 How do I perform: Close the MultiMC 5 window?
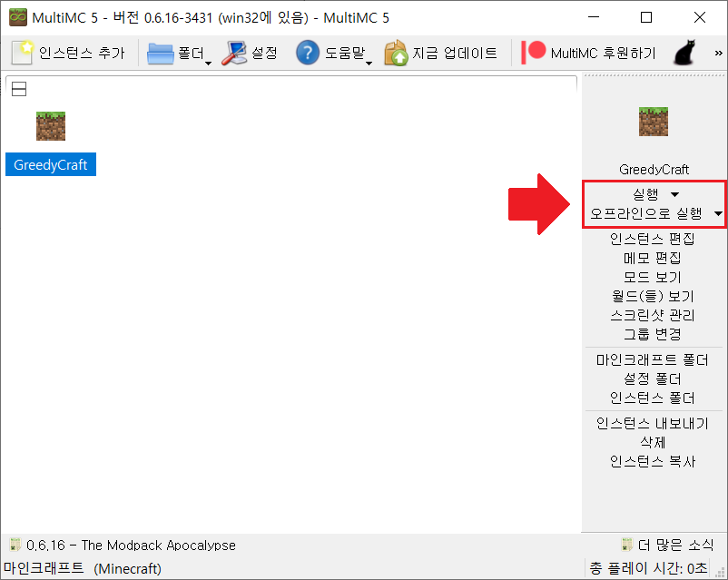click(x=699, y=17)
